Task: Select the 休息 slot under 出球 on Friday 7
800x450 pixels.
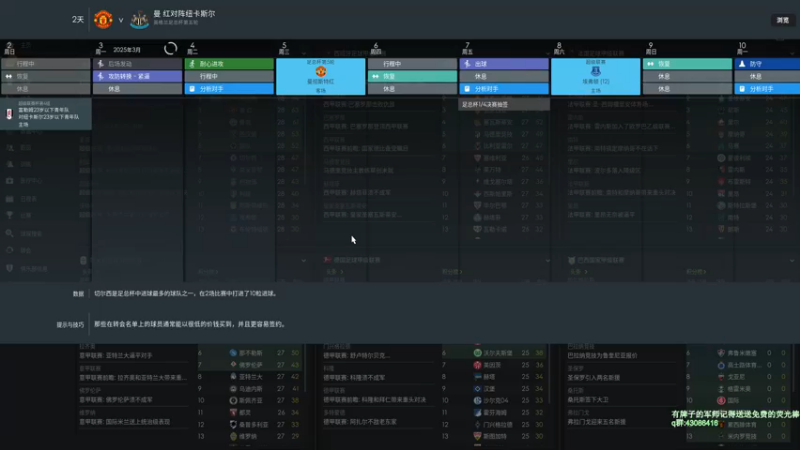Action: coord(504,76)
